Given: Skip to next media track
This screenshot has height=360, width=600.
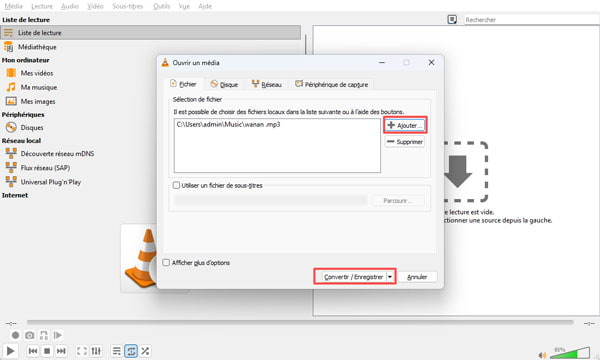Looking at the screenshot, I should [x=61, y=351].
